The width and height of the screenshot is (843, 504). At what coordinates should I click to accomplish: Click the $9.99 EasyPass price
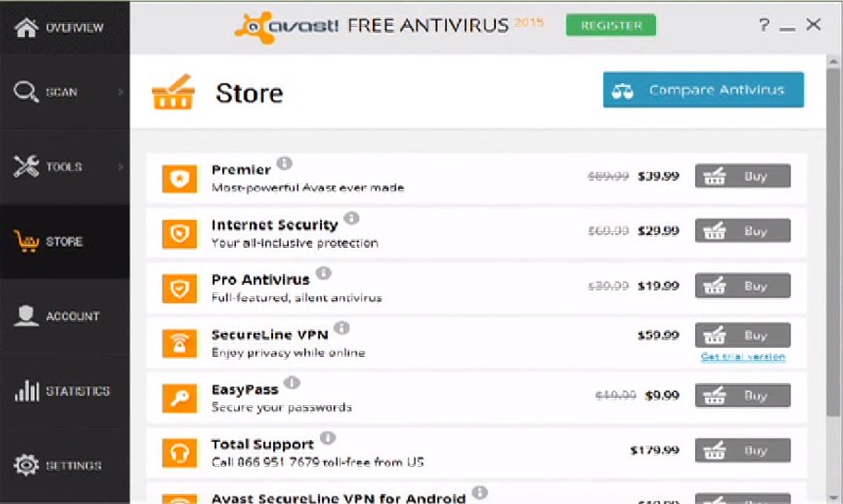click(x=662, y=396)
